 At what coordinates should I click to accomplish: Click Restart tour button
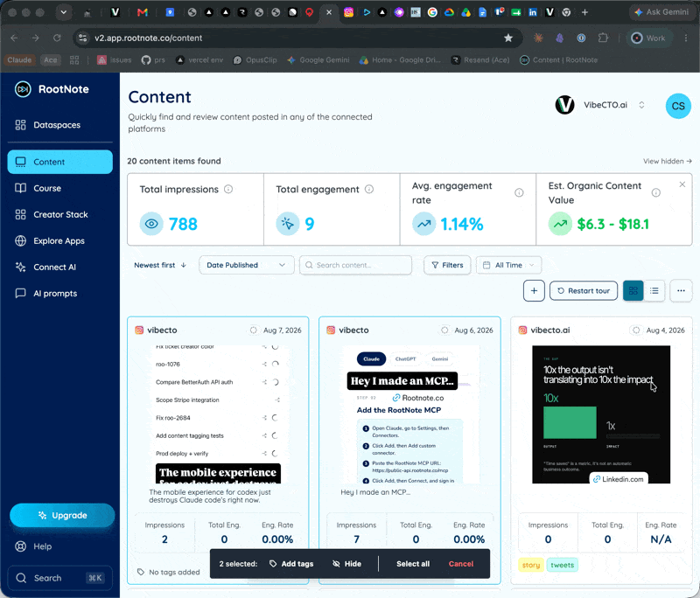[x=584, y=291]
